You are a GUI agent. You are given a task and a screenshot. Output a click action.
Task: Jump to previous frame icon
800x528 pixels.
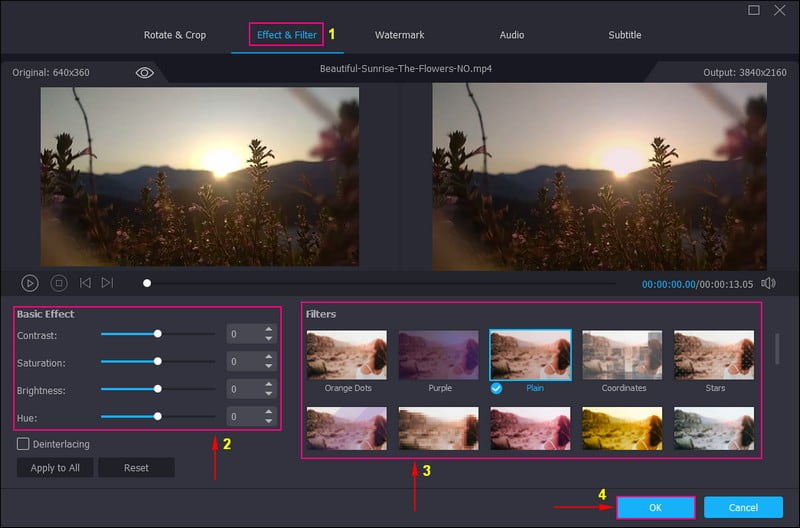coord(85,283)
